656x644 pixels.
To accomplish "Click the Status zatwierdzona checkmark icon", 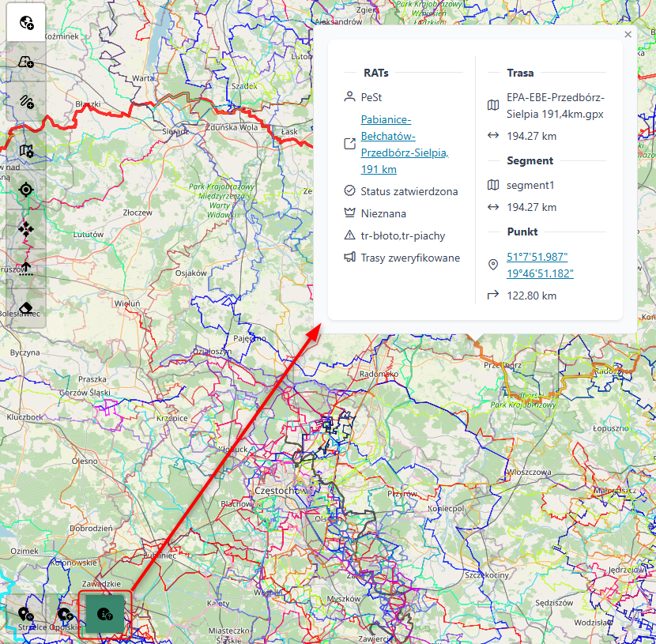I will (x=349, y=191).
